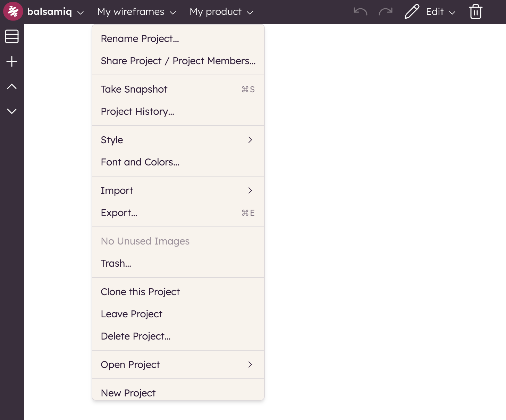Select Take Snapshot from the menu
The height and width of the screenshot is (420, 506).
click(x=134, y=89)
